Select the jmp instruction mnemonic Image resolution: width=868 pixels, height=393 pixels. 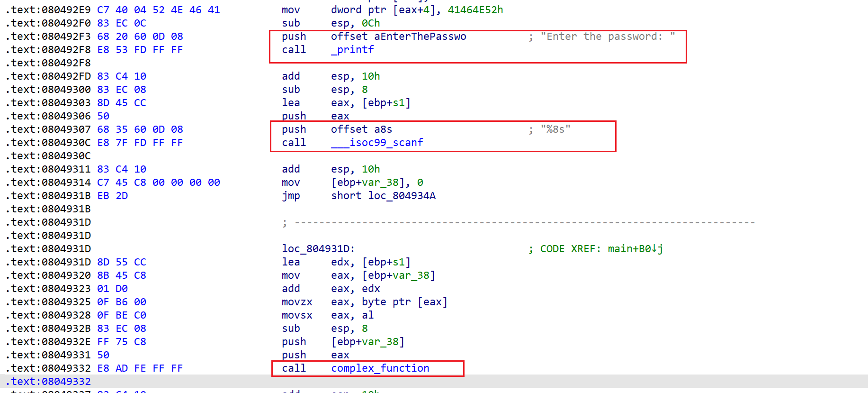pyautogui.click(x=291, y=196)
